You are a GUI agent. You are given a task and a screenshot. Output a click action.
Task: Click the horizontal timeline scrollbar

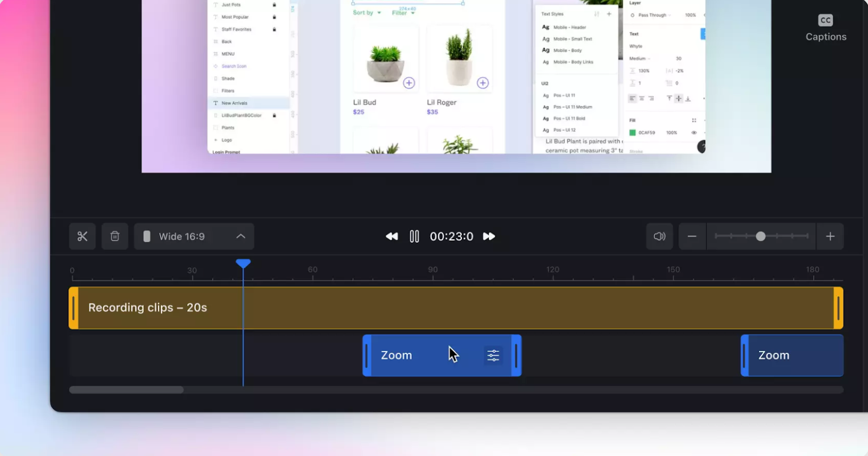pos(126,390)
